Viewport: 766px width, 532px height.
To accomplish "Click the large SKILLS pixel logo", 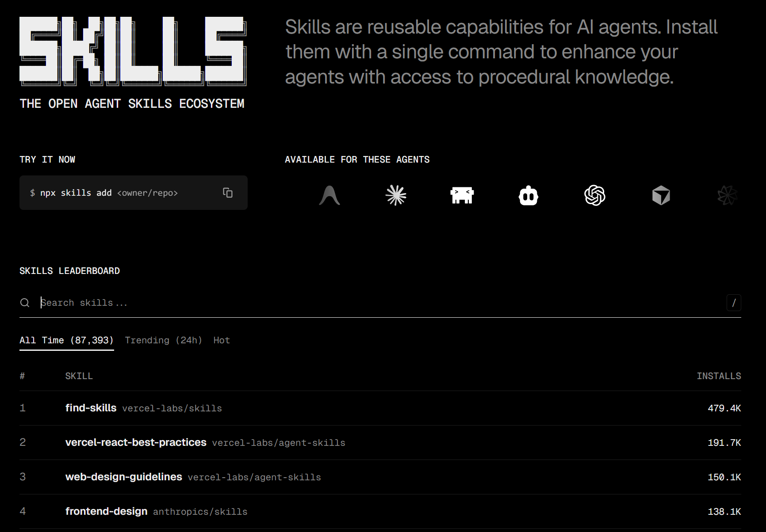I will (133, 51).
